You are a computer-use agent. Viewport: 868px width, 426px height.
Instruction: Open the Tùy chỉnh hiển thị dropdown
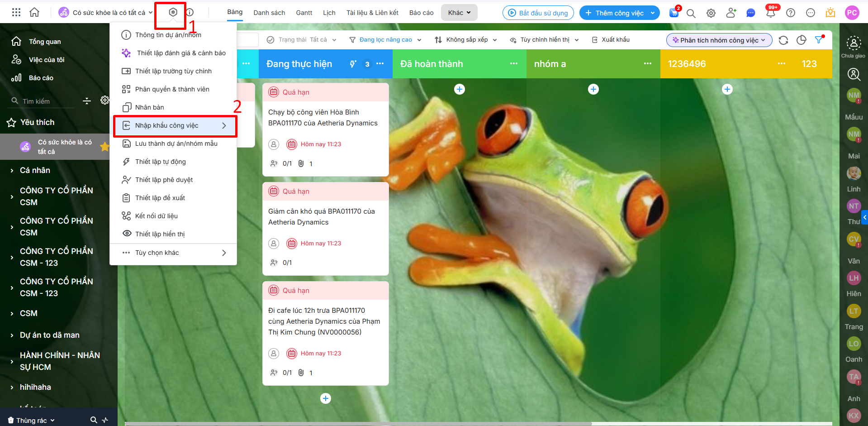[x=544, y=40]
